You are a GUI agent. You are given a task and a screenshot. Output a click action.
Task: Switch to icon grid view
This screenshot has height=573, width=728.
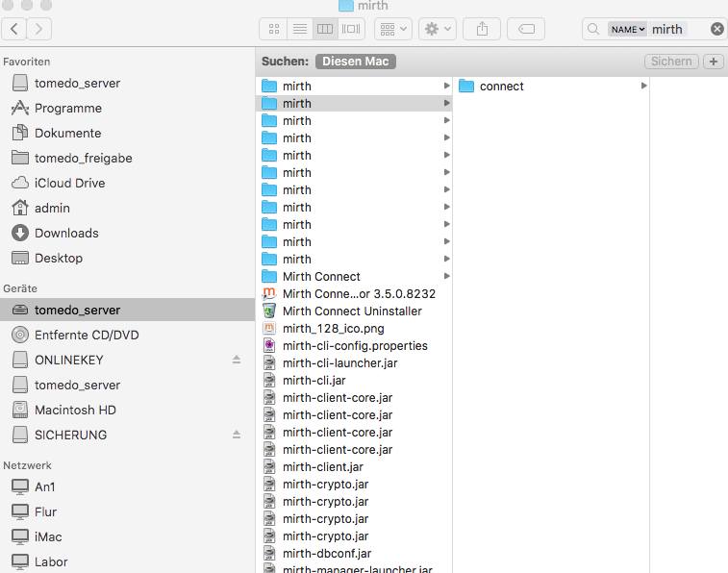tap(274, 29)
